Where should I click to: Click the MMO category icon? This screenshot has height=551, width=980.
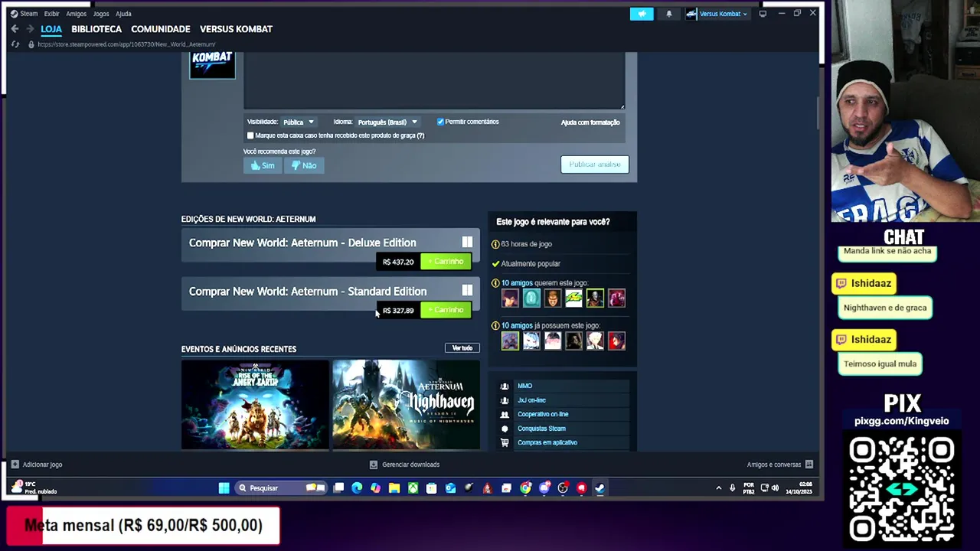[x=505, y=386]
